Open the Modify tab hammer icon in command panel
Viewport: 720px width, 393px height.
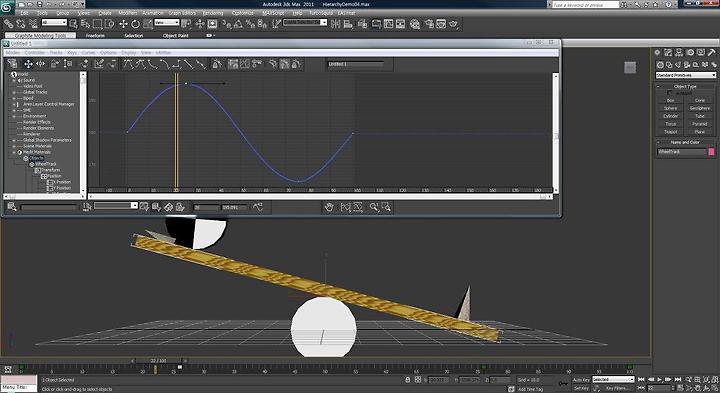pyautogui.click(x=711, y=53)
